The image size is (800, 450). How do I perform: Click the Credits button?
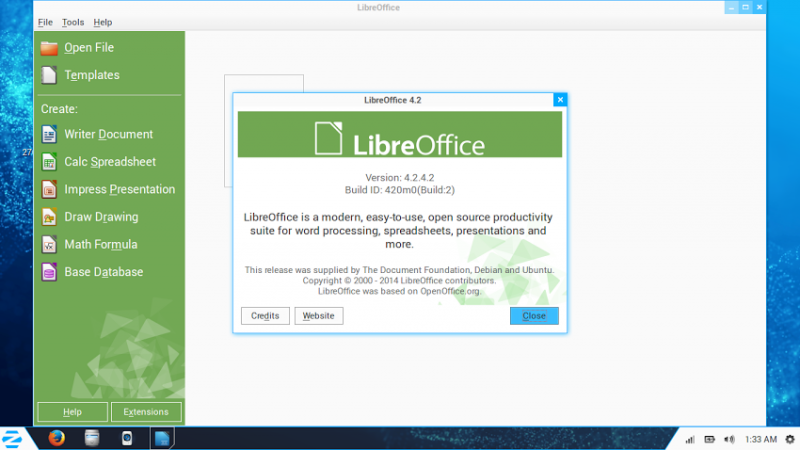pyautogui.click(x=265, y=316)
